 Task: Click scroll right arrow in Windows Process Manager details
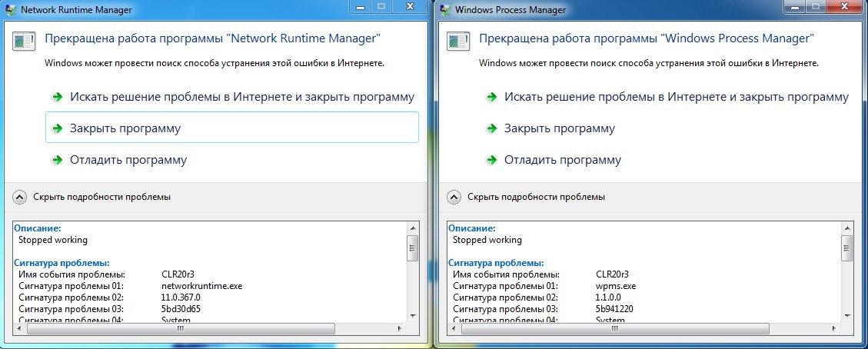pos(836,328)
